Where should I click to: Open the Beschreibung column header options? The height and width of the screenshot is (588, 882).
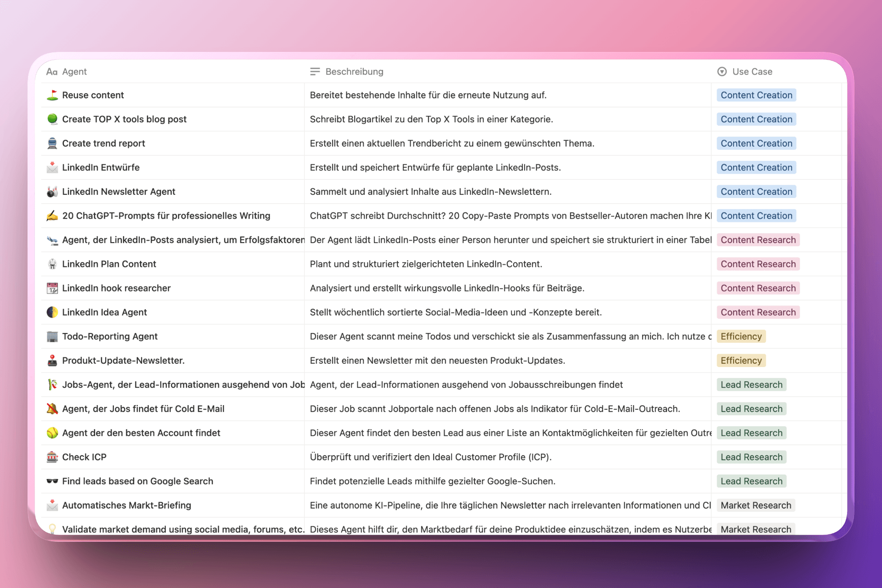(354, 72)
